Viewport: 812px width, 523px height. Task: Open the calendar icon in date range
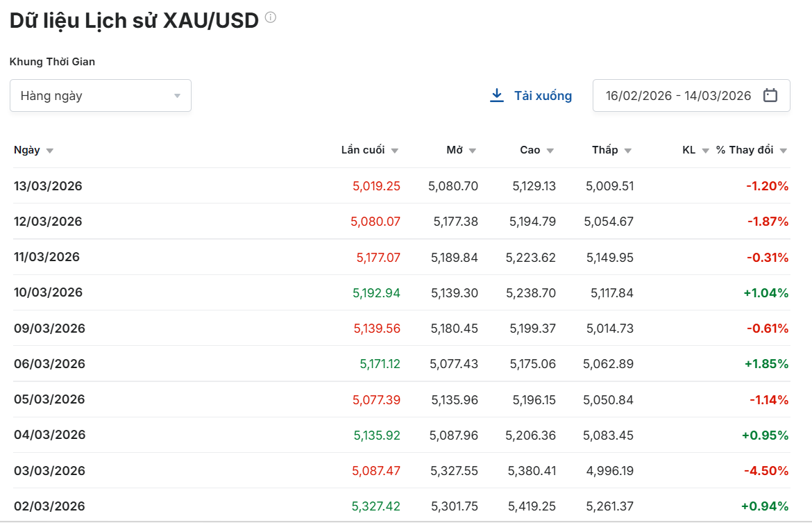pos(770,96)
